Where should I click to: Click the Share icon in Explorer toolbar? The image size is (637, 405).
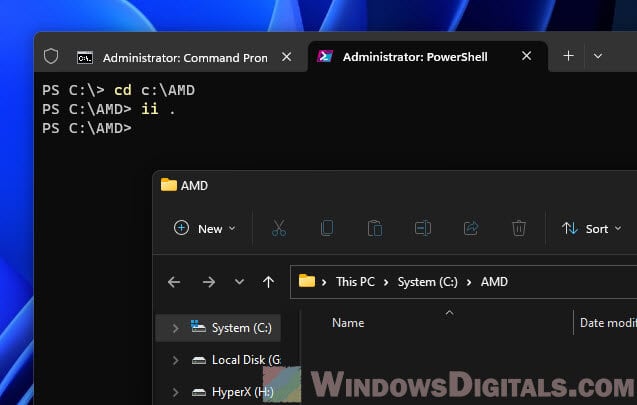coord(471,228)
